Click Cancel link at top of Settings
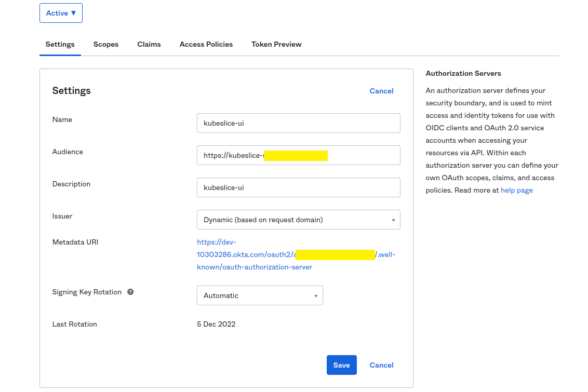 381,91
